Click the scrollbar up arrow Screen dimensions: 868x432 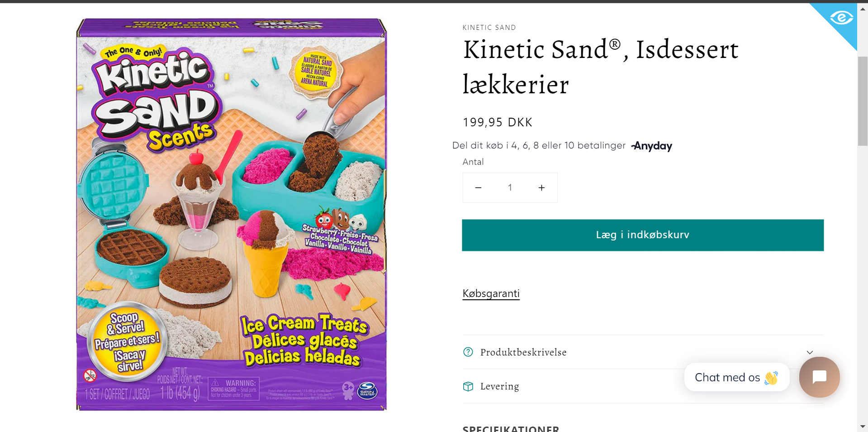[x=863, y=9]
